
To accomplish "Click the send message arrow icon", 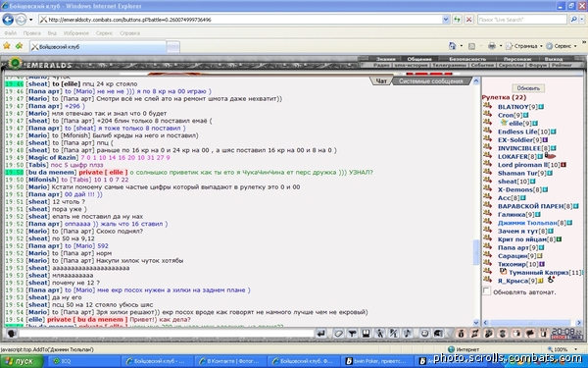I will click(320, 334).
